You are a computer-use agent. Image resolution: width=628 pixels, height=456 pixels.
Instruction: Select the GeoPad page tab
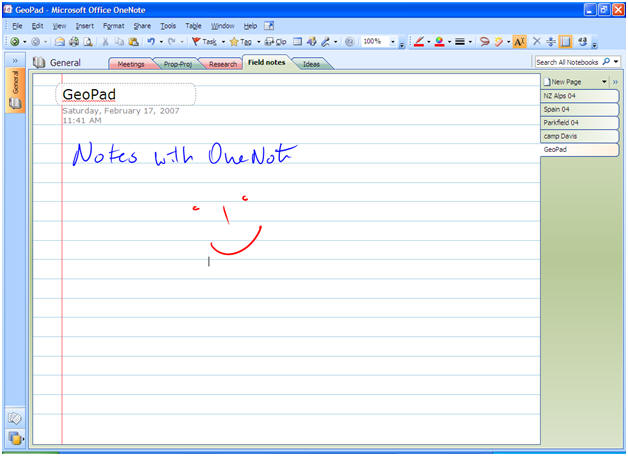[579, 149]
